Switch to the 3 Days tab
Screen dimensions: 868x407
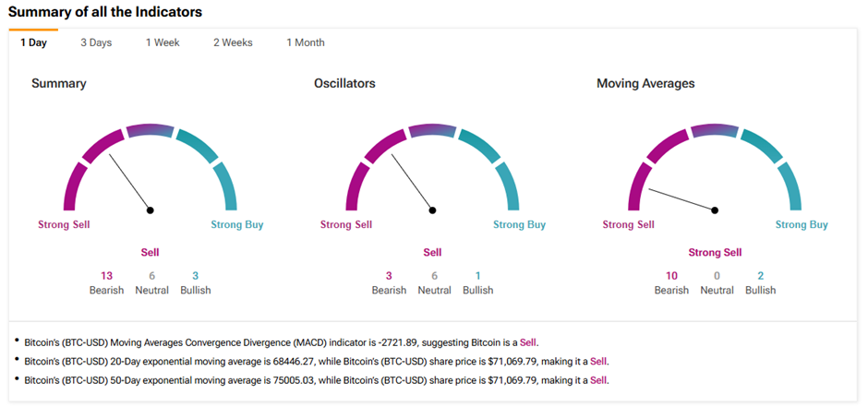pyautogui.click(x=96, y=42)
